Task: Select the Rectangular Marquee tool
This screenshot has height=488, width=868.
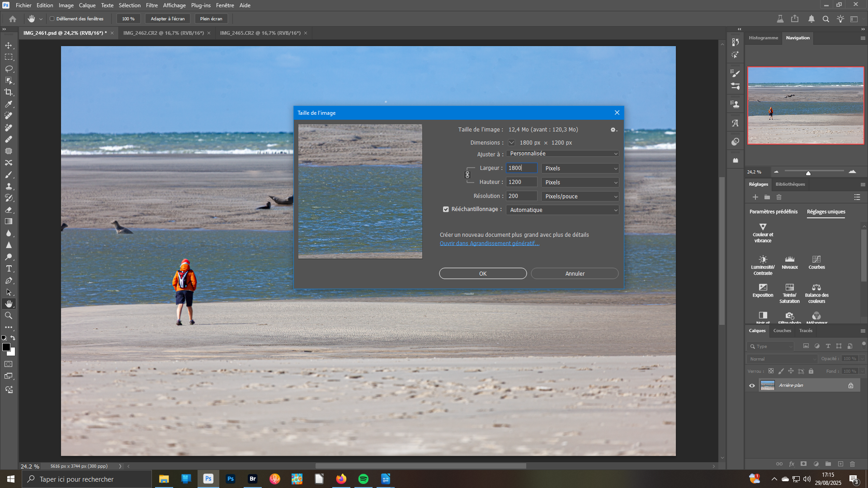Action: 9,57
